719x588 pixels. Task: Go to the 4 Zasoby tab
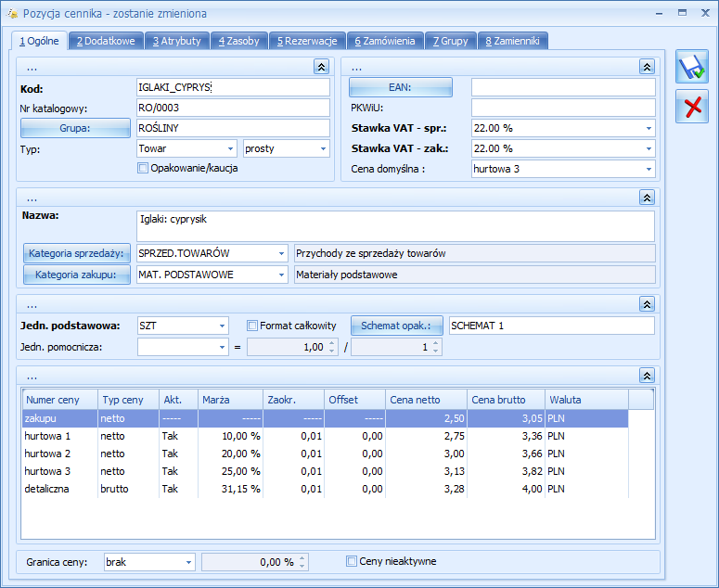tap(239, 41)
